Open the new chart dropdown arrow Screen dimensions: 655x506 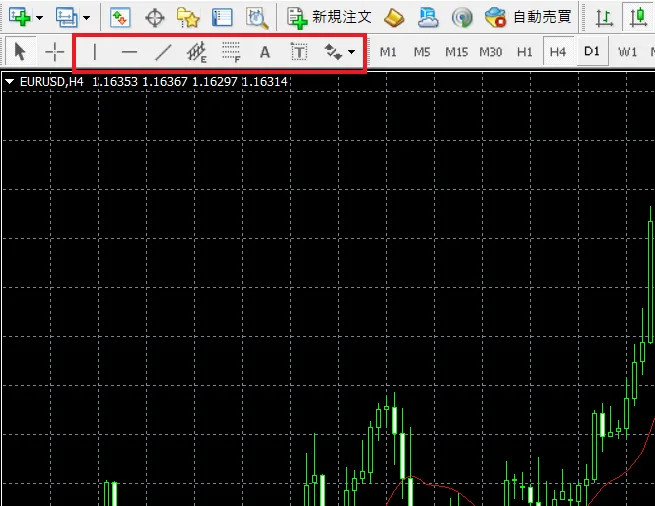39,18
